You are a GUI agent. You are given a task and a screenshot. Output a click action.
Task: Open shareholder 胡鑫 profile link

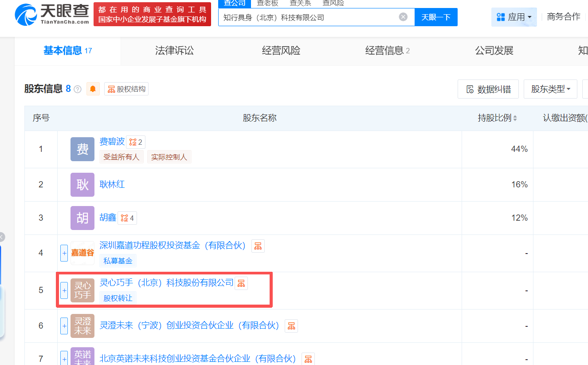coord(108,218)
